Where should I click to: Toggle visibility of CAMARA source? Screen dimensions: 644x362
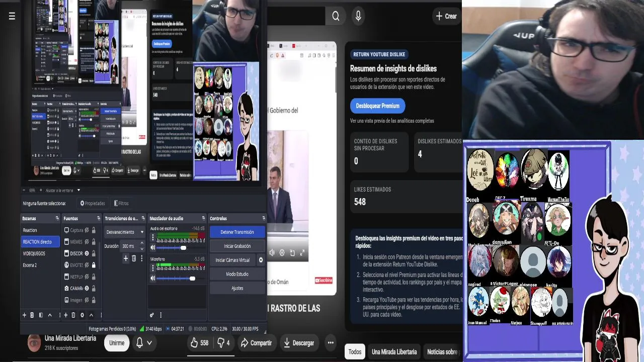pos(87,288)
